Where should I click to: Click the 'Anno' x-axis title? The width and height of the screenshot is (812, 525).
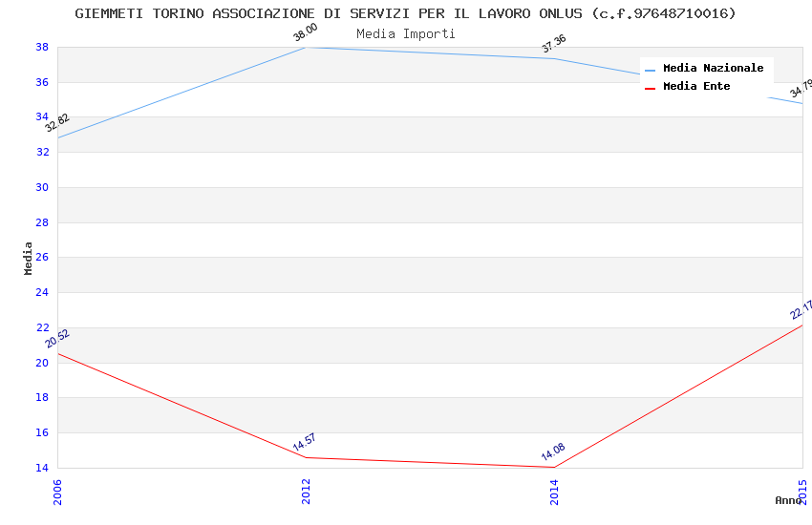click(x=788, y=500)
